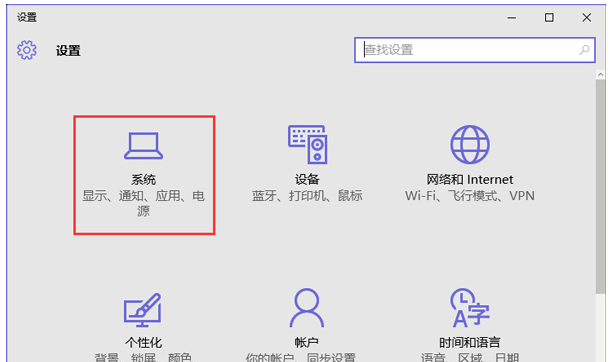Click the settings gear icon in header

(x=27, y=50)
